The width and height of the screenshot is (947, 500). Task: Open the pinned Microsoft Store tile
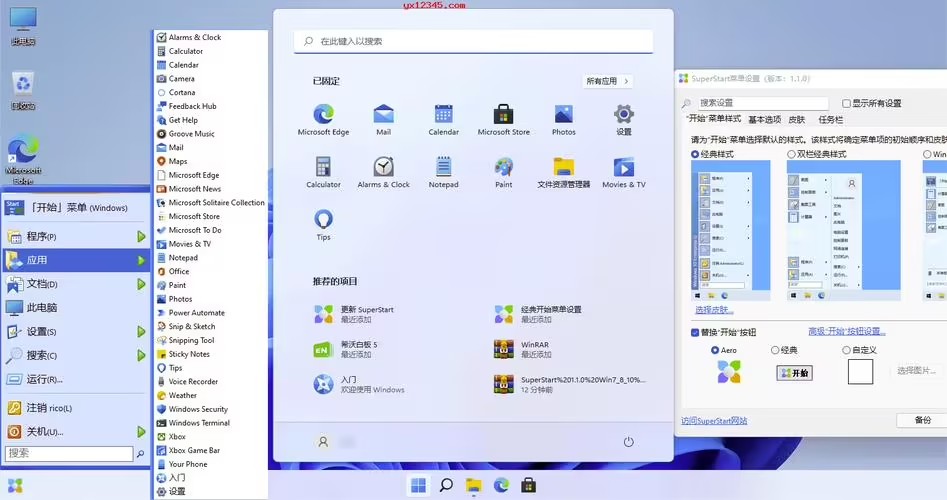503,120
